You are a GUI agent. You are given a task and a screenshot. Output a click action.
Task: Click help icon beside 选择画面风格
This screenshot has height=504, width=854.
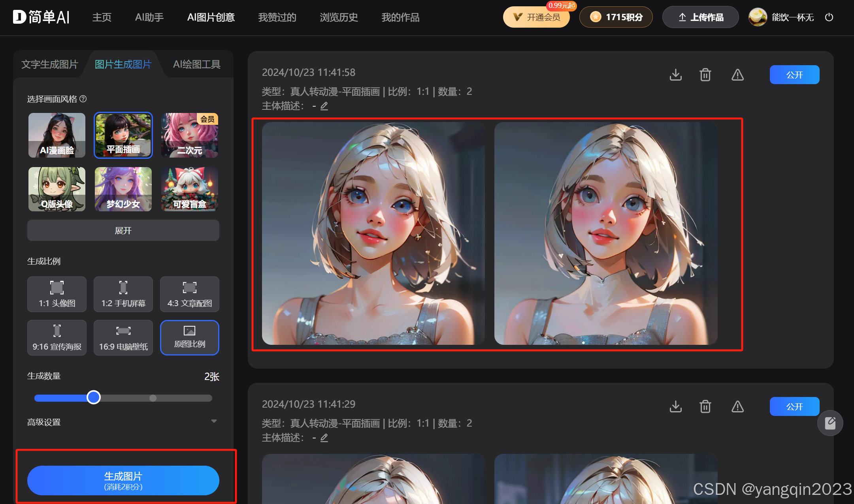[x=83, y=99]
